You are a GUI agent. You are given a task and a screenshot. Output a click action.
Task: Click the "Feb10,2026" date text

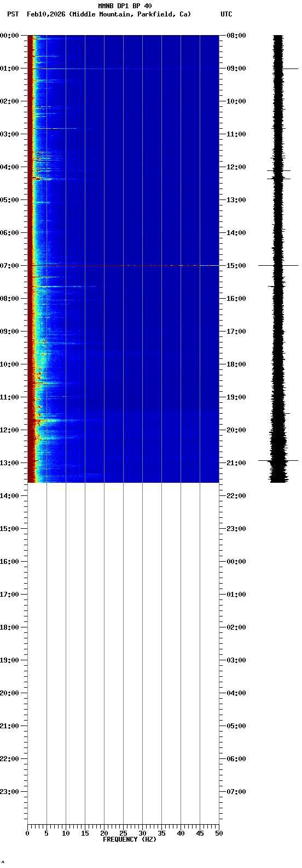46,14
